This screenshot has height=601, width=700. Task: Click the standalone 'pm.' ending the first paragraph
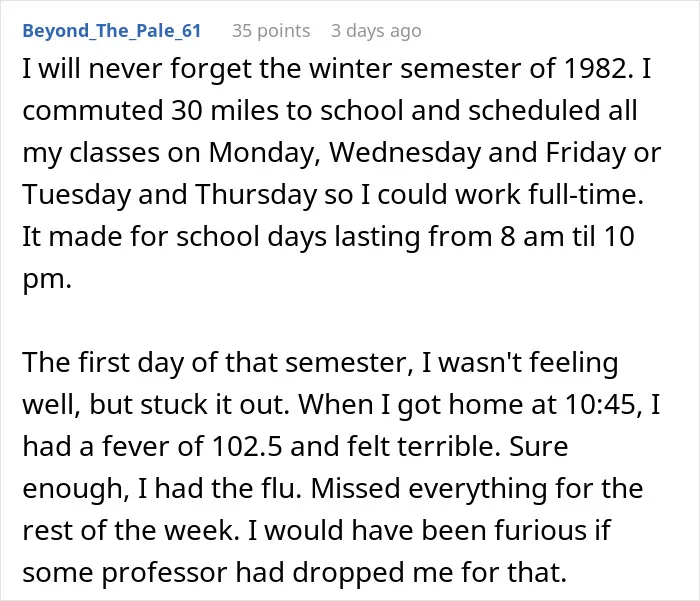click(47, 280)
